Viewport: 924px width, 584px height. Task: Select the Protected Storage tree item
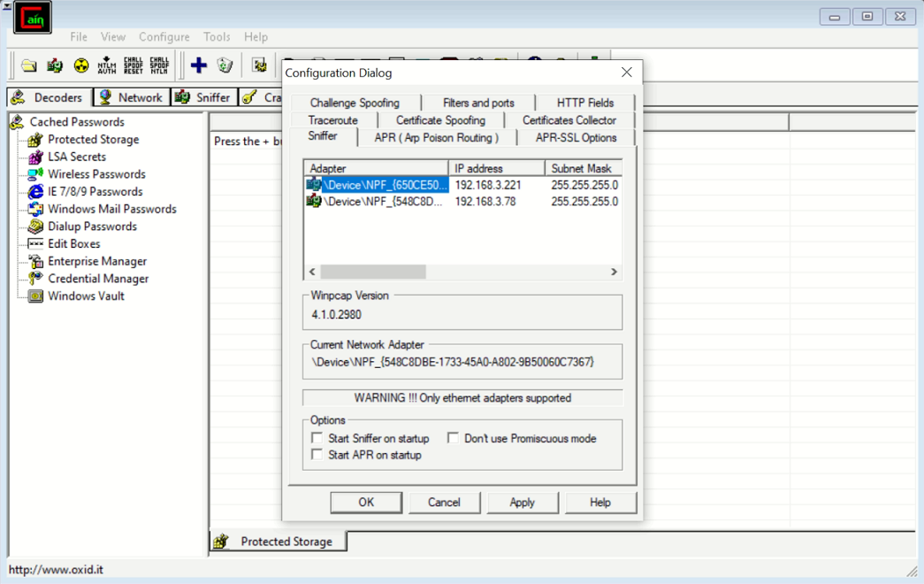point(93,139)
